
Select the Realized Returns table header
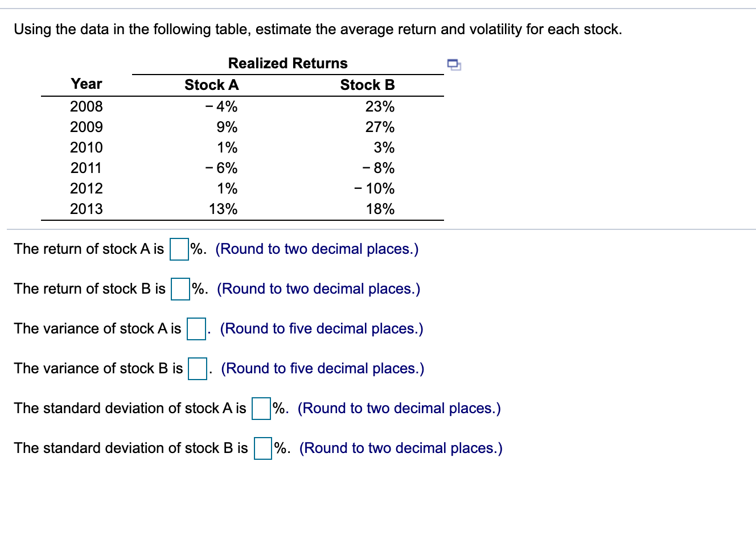287,63
